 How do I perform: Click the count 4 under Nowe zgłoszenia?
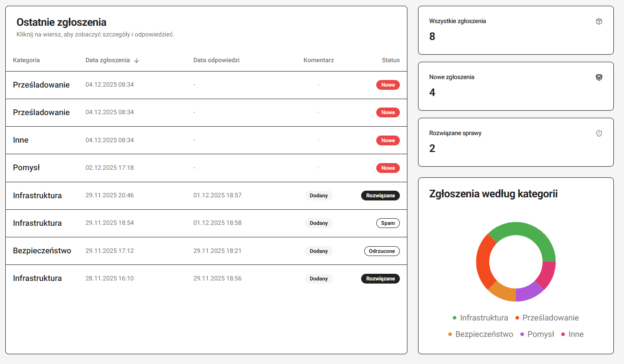(x=432, y=92)
